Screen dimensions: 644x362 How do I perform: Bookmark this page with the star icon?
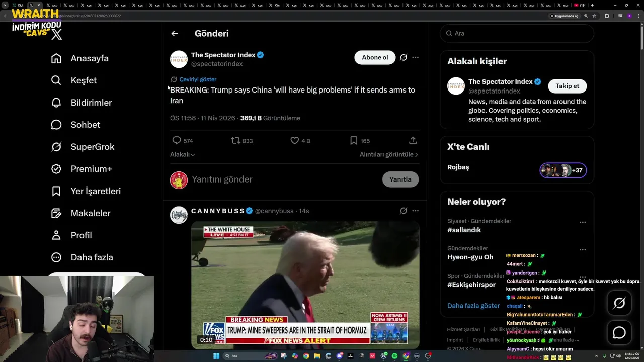(594, 16)
